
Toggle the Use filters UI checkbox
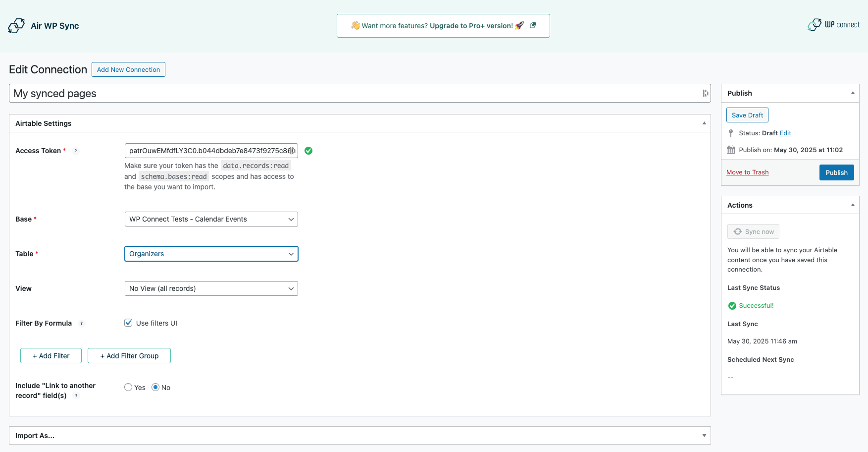[128, 323]
